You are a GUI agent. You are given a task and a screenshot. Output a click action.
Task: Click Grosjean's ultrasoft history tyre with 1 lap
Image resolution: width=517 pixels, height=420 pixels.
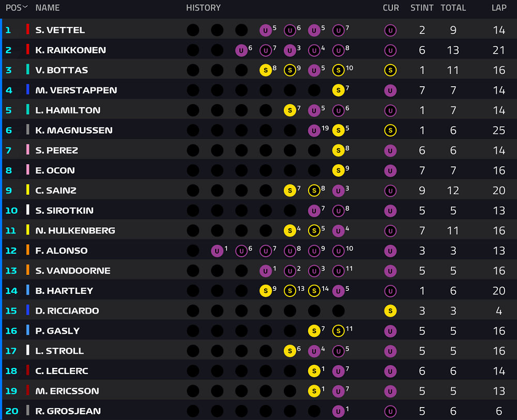click(338, 411)
